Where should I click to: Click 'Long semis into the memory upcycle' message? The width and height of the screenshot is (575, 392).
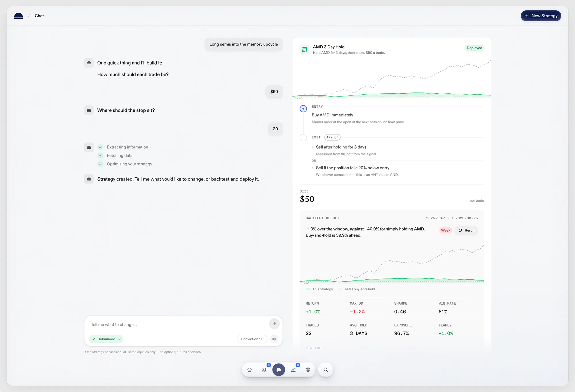(x=244, y=44)
